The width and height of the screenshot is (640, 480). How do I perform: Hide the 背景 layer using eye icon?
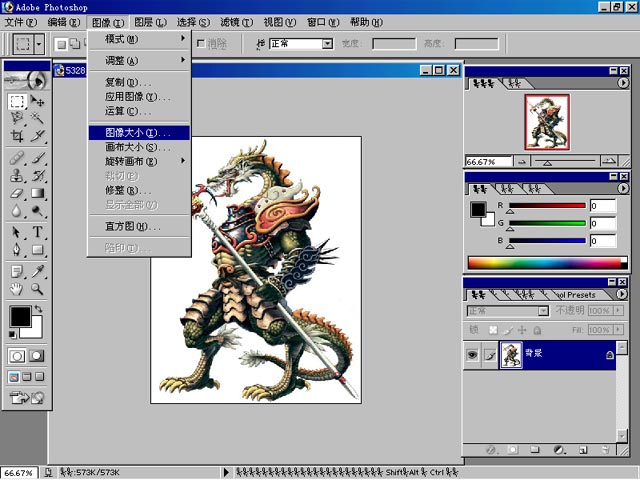472,355
